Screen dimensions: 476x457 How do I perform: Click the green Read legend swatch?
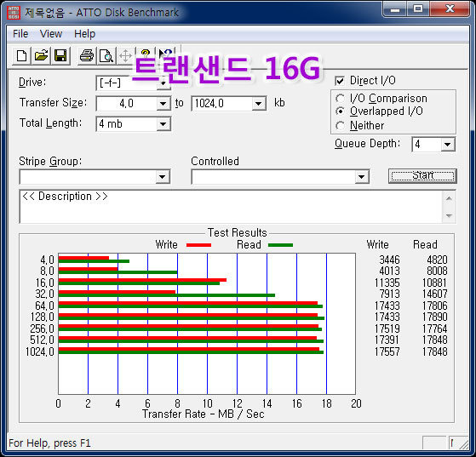pyautogui.click(x=280, y=245)
